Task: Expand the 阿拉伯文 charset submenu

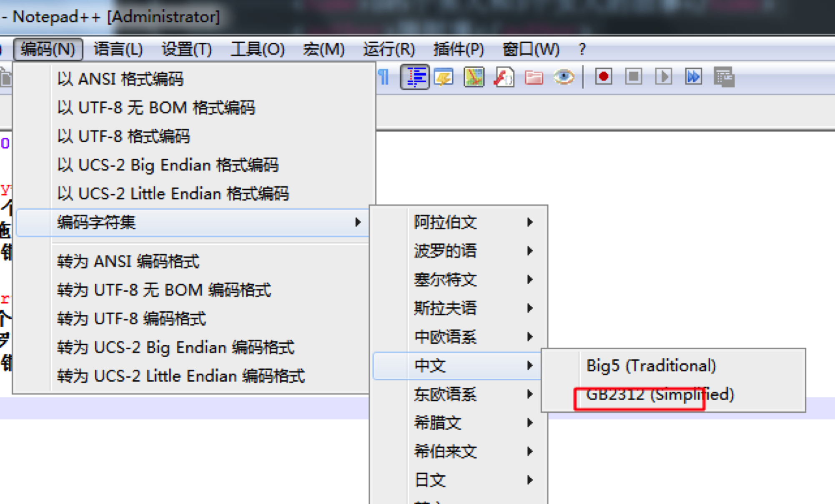Action: coord(459,222)
